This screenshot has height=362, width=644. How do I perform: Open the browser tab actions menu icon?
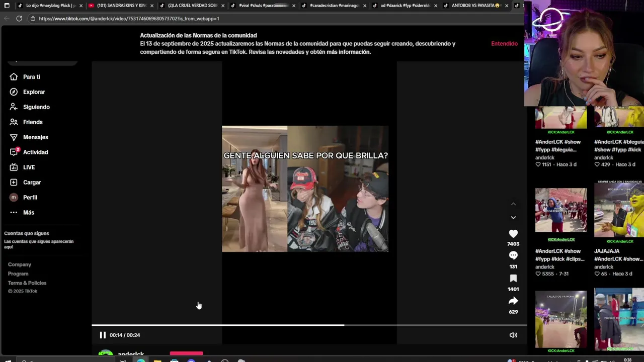coord(7,6)
